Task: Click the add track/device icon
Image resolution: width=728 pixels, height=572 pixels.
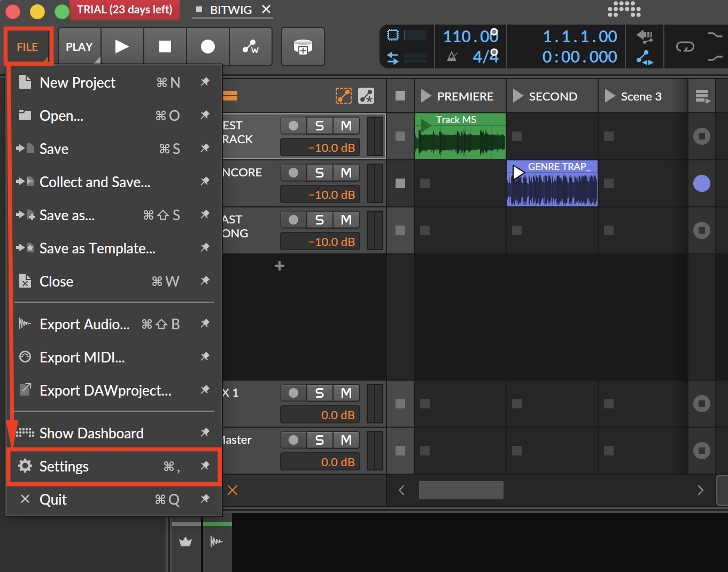Action: point(303,47)
